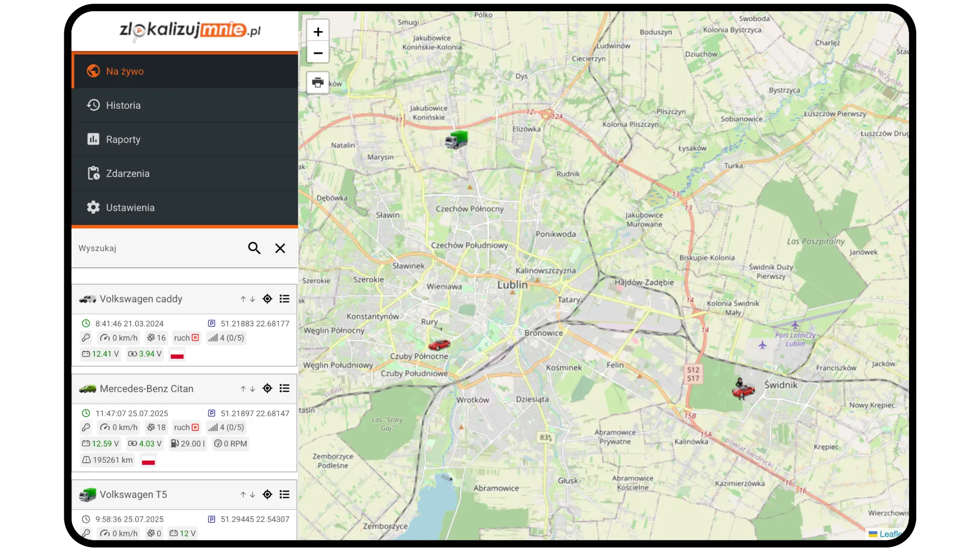Open Volkswagen T5 details list
The width and height of the screenshot is (980, 551).
(x=285, y=494)
